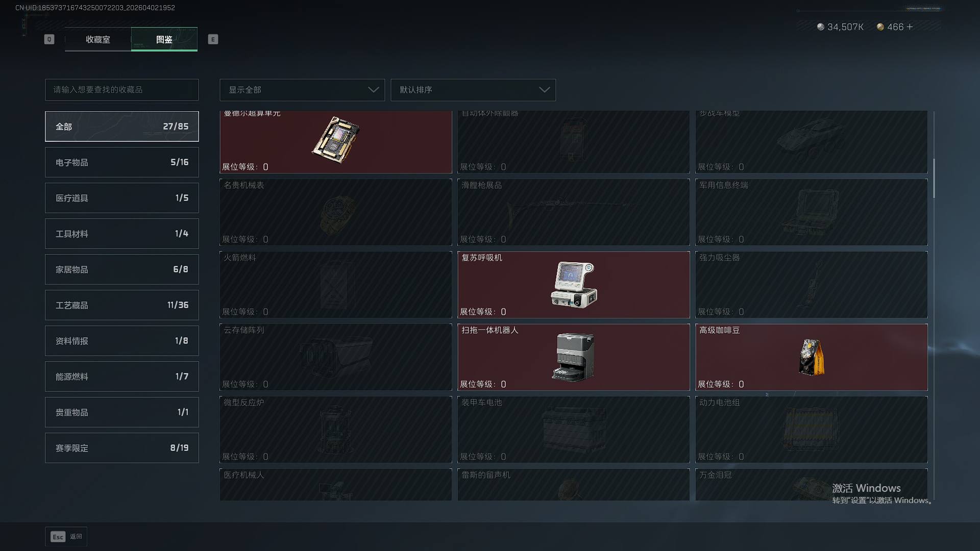
Task: Click the locked 军用信息终端 icon
Action: [x=811, y=212]
